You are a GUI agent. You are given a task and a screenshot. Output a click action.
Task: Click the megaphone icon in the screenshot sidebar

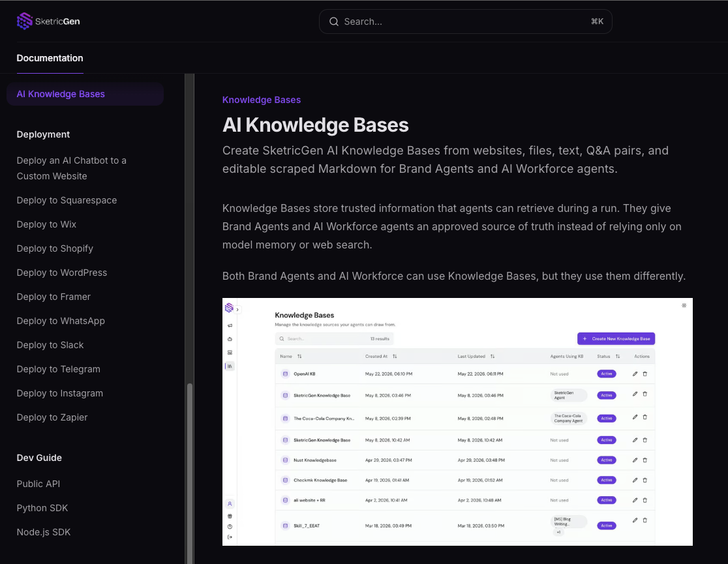(230, 325)
